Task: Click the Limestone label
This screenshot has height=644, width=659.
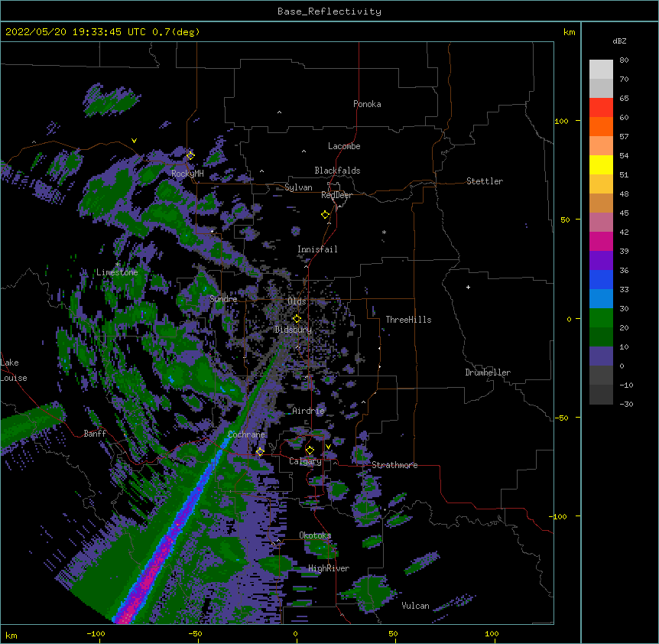Action: [x=117, y=272]
